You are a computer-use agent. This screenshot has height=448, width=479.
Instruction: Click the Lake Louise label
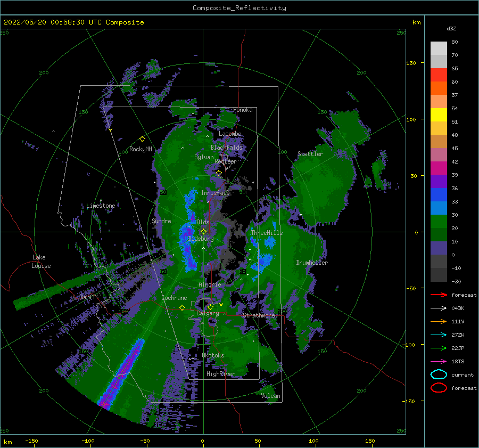click(x=41, y=262)
